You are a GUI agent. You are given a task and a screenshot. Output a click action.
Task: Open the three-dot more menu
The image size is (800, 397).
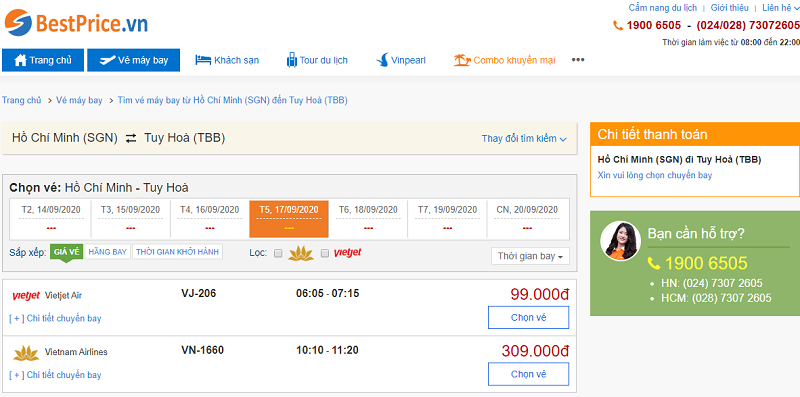[x=578, y=60]
